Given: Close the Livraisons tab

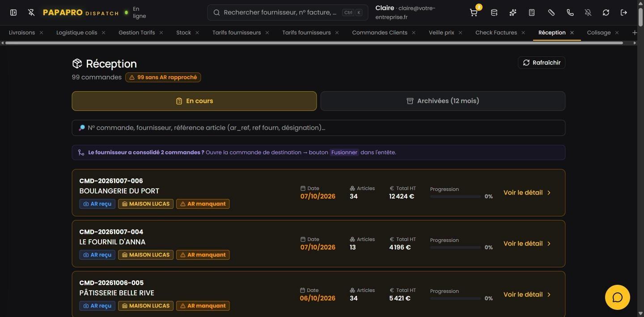Looking at the screenshot, I should [x=41, y=33].
